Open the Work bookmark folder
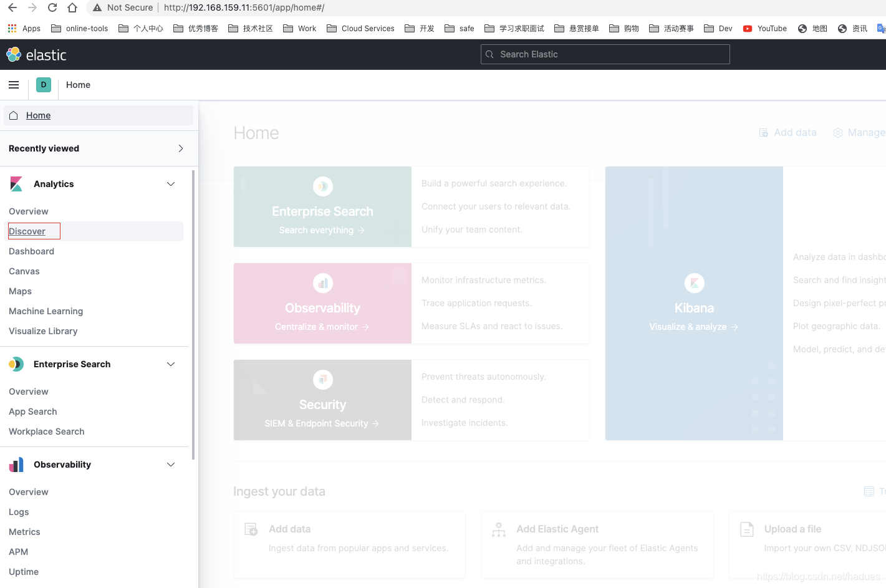The image size is (886, 588). point(299,29)
